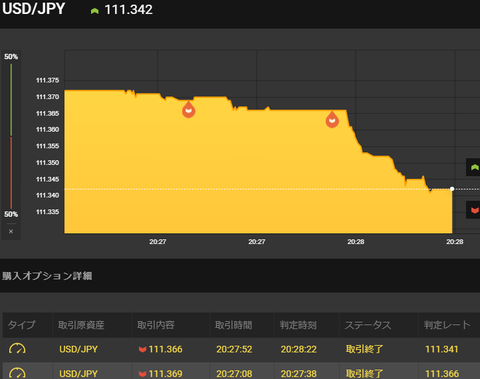Click the second orange trade marker on chart

(332, 120)
